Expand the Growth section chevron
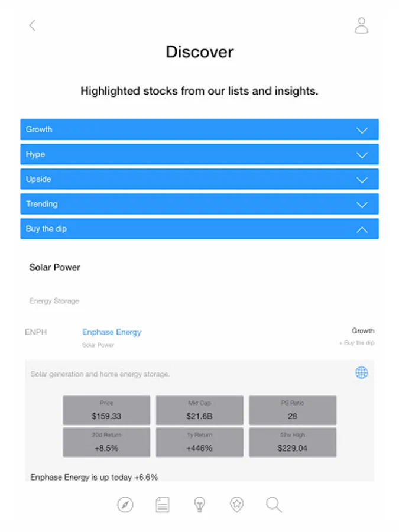399x532 pixels. (x=362, y=130)
